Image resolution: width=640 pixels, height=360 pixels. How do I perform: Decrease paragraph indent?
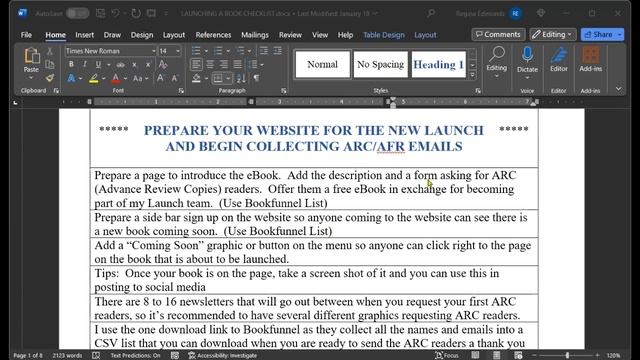264,51
